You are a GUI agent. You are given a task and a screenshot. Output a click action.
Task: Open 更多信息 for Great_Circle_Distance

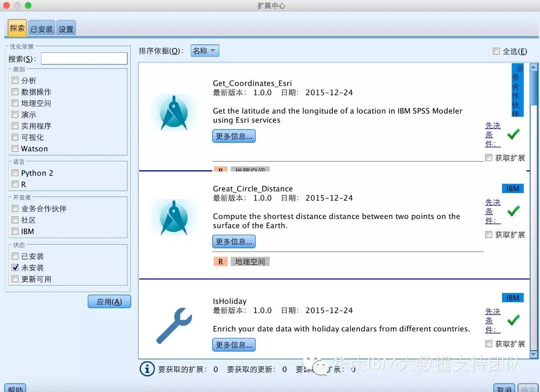(234, 242)
